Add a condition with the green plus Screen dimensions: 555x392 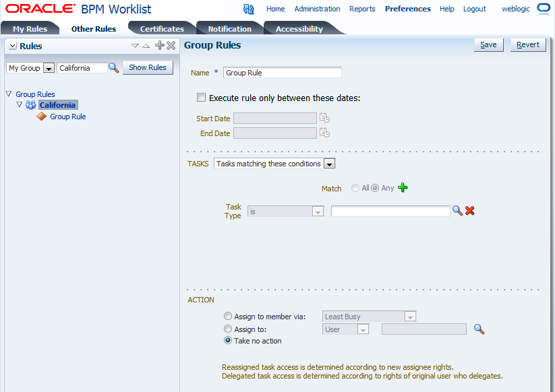point(403,187)
